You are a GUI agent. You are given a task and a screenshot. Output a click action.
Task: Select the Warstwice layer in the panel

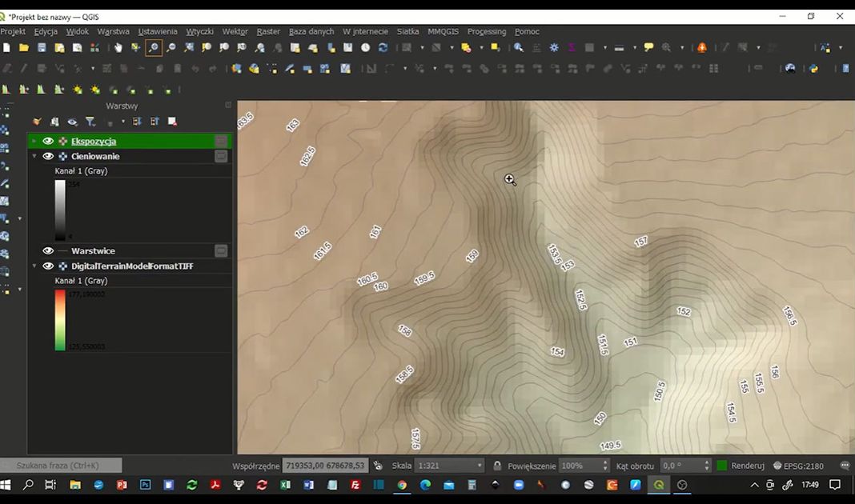click(x=93, y=251)
